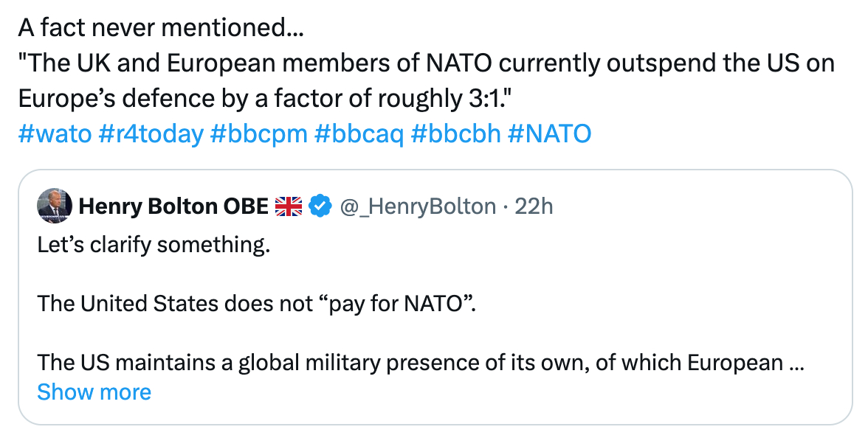Click the "pay for NATO" sentence
The width and height of the screenshot is (868, 438).
click(x=255, y=303)
